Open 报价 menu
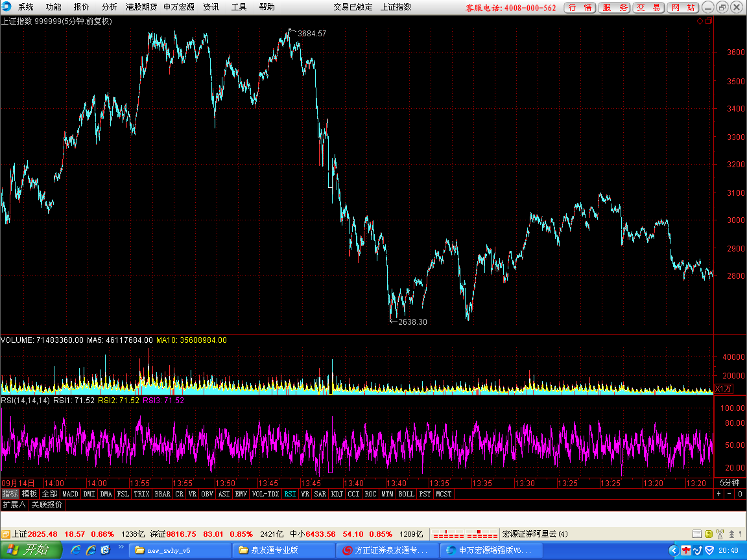The width and height of the screenshot is (747, 560). click(81, 7)
